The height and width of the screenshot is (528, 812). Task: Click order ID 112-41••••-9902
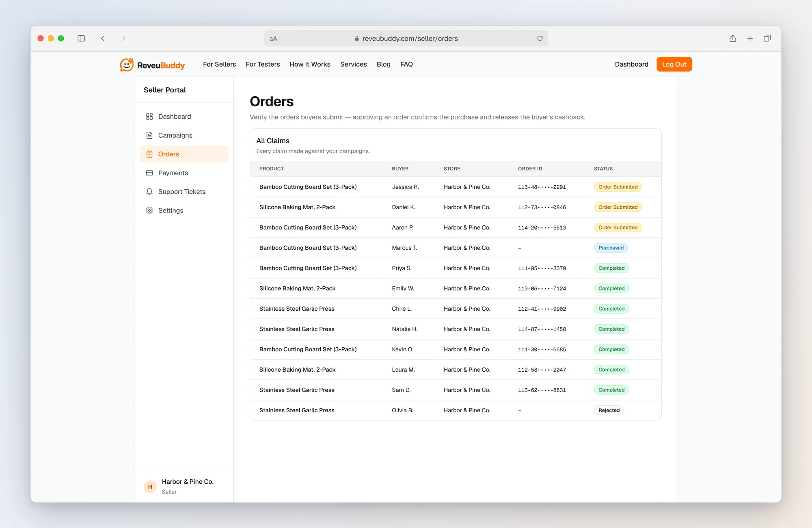tap(542, 309)
